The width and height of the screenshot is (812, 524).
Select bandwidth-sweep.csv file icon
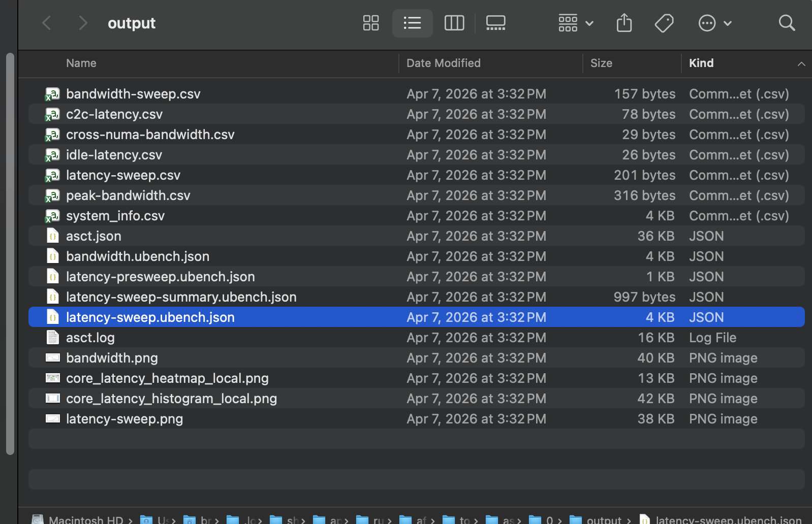pos(52,94)
